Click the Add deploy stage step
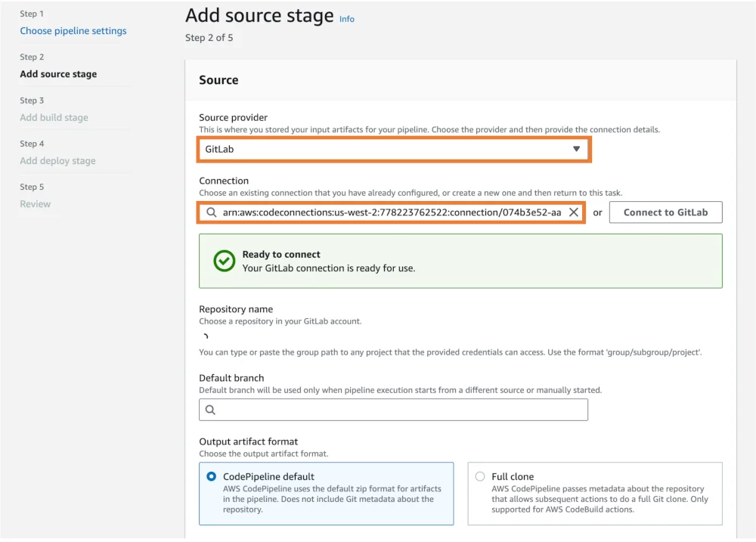 57,160
